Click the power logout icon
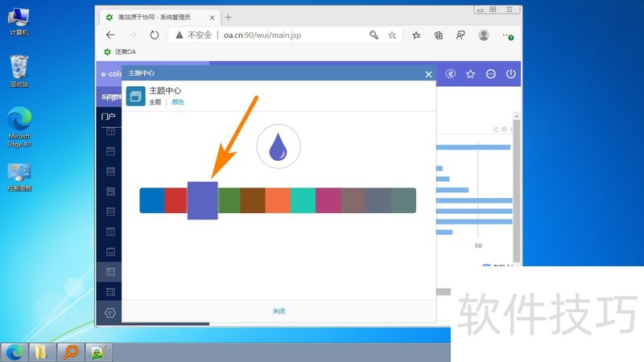Screen dimensions: 644x362 (510, 74)
